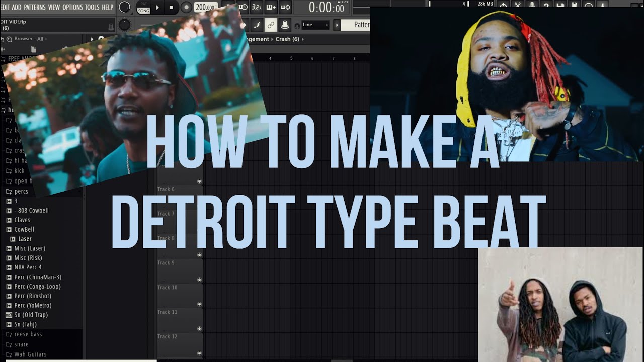644x362 pixels.
Task: Click the render/export project icon
Action: (x=575, y=4)
